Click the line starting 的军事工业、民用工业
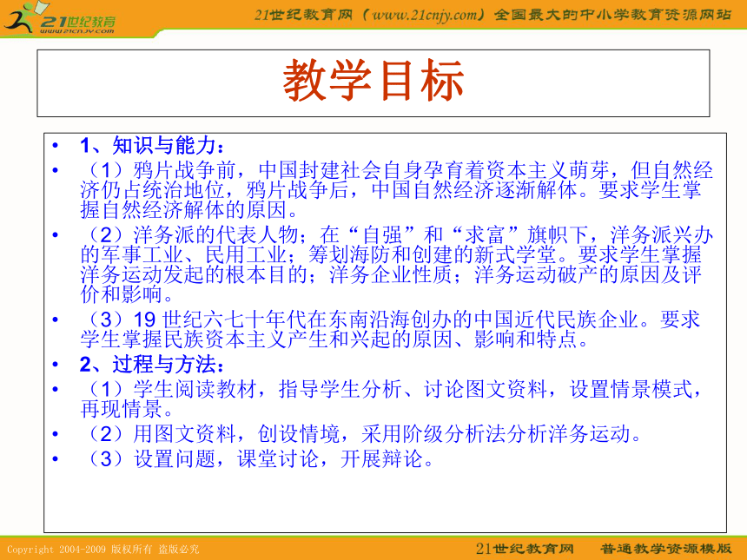The image size is (747, 560). [391, 254]
